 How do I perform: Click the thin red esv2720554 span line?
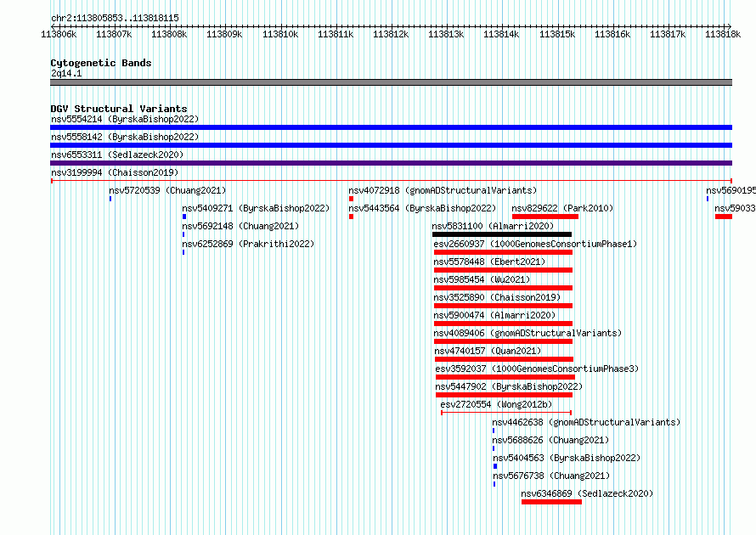pos(506,413)
